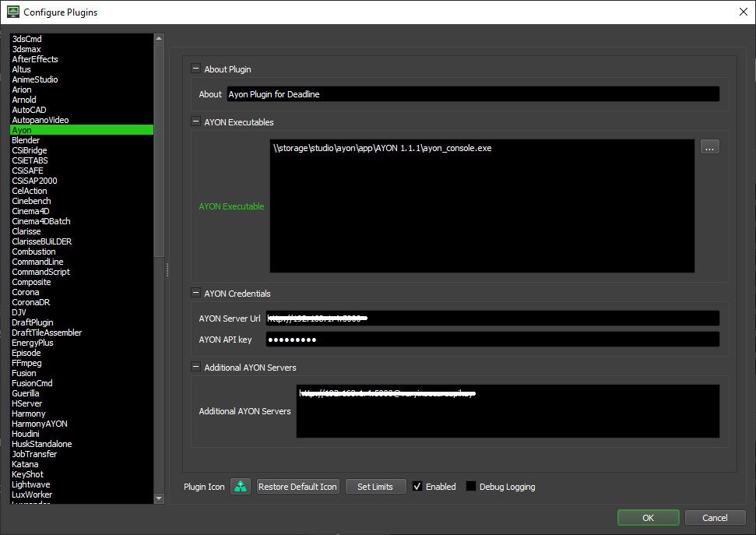
Task: Click the Additional AYON Servers text area
Action: (x=508, y=411)
